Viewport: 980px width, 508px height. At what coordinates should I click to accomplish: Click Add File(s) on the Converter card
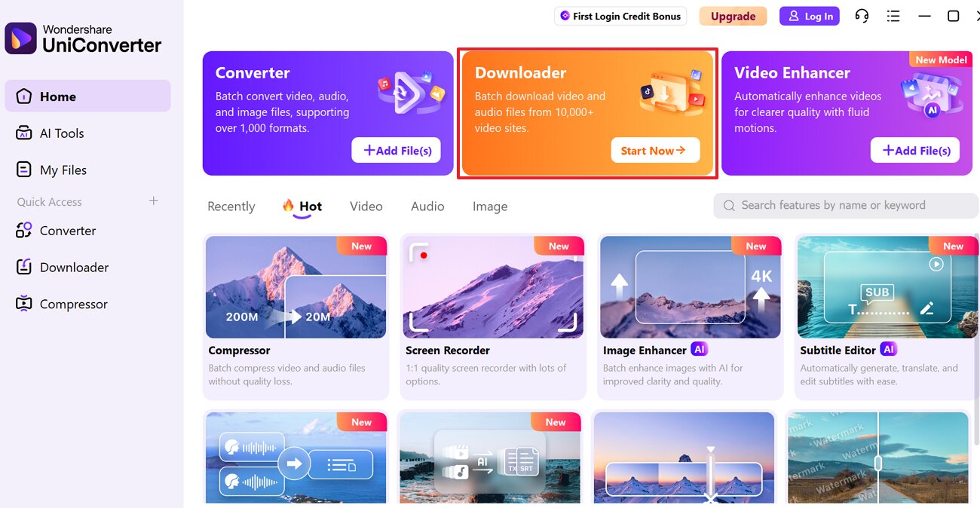(396, 150)
